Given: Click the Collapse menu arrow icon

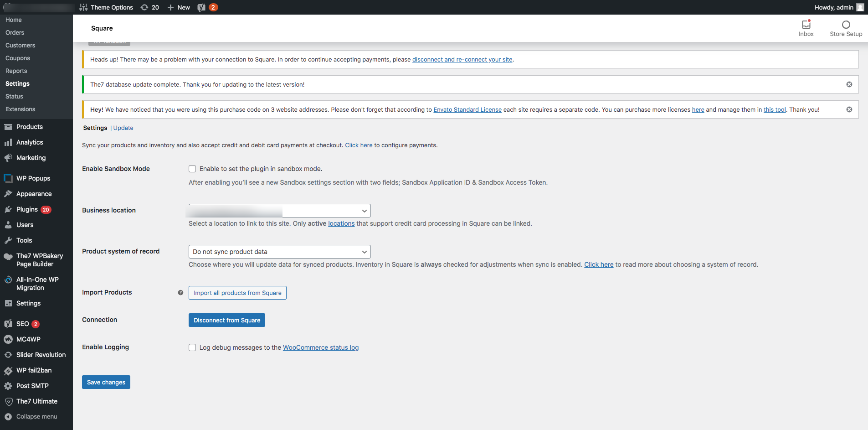Looking at the screenshot, I should (8, 417).
